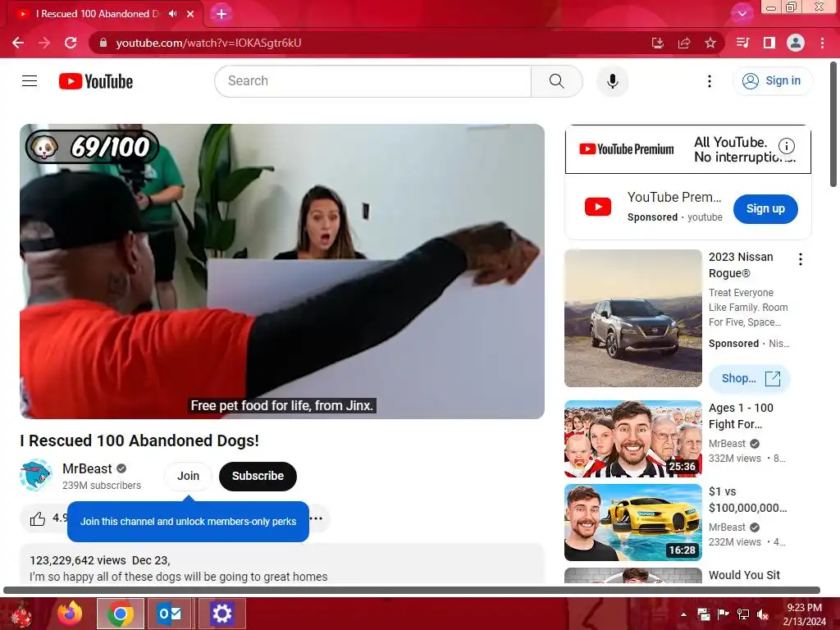Open YouTube settings three-dot menu
The image size is (840, 630).
pyautogui.click(x=710, y=81)
